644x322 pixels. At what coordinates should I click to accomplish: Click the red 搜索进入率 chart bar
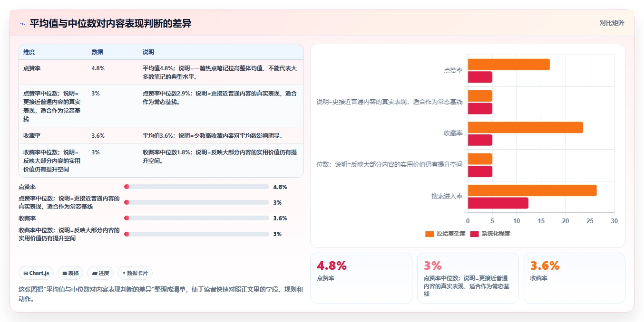pos(498,203)
